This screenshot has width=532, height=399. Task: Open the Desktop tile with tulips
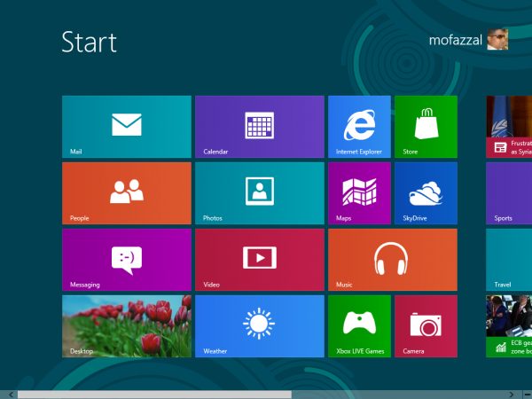127,326
